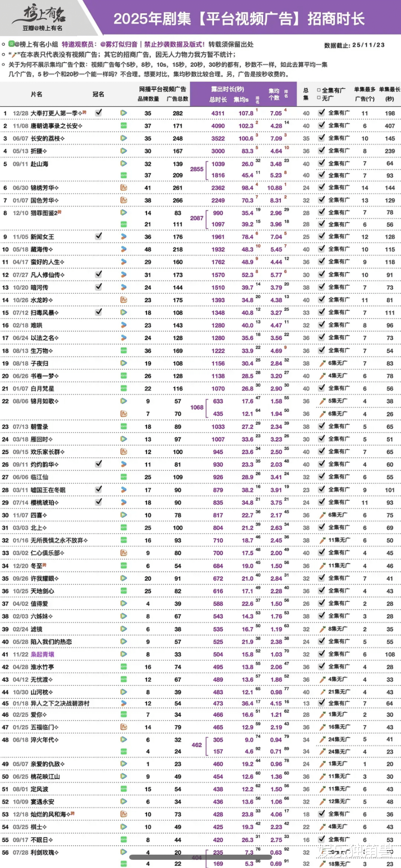Click Mango TV icon in 五福临门 row
Image resolution: width=401 pixels, height=868 pixels.
tap(124, 727)
